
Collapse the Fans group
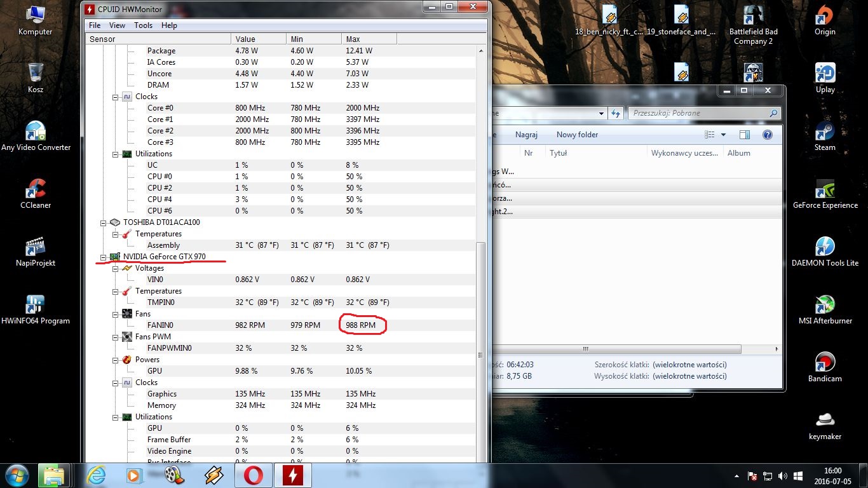(x=116, y=314)
